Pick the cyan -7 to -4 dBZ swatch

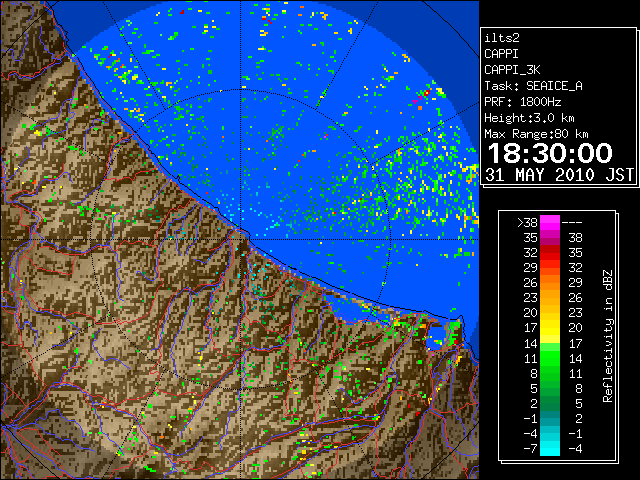[550, 448]
